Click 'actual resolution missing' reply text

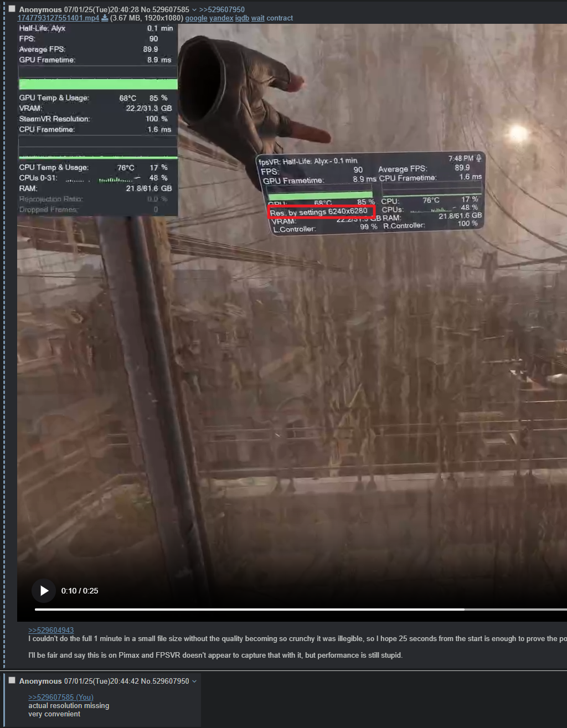click(x=69, y=706)
